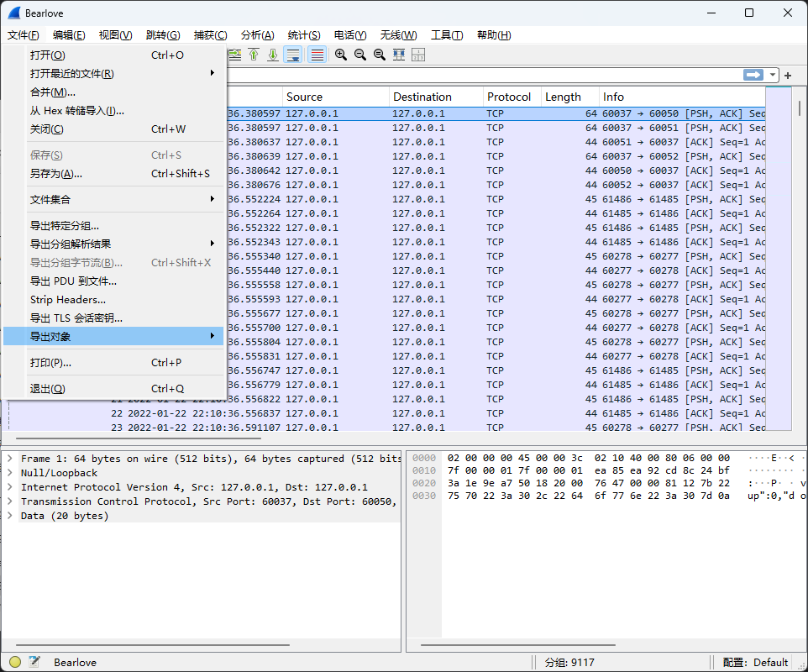This screenshot has height=672, width=808.
Task: Open the 视图(V) menu
Action: [115, 35]
